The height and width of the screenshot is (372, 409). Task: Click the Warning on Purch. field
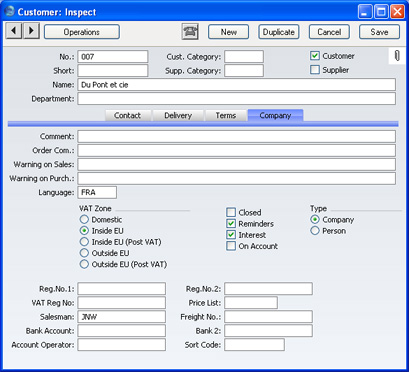[x=237, y=178]
